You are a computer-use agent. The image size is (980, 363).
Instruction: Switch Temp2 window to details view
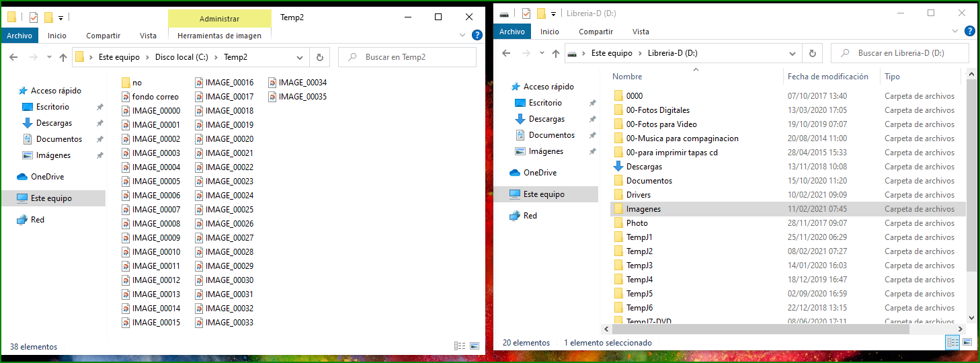click(x=460, y=346)
